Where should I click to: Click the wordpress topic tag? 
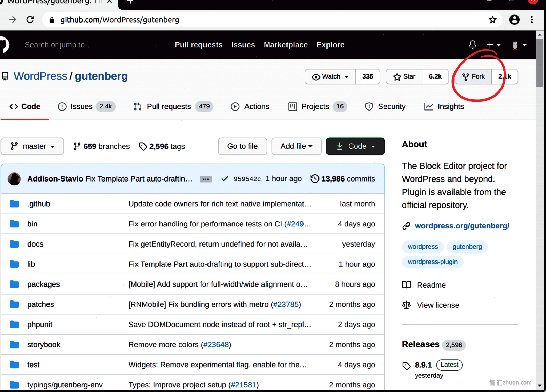423,247
